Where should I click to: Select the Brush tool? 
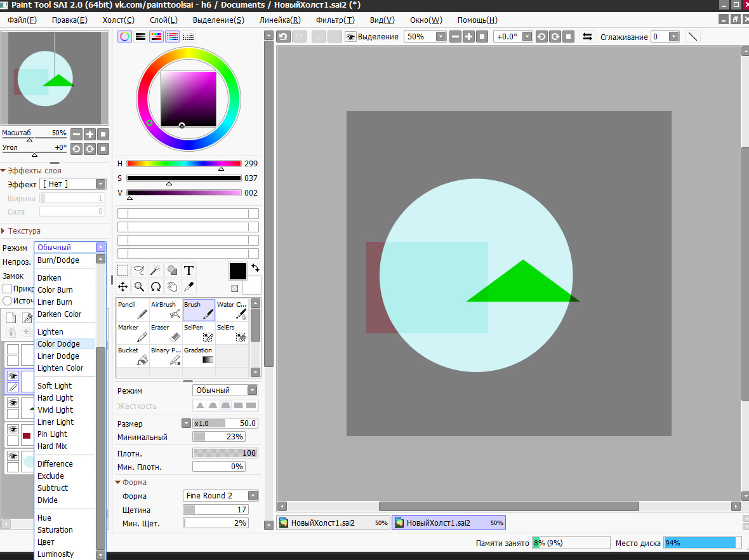(x=199, y=310)
